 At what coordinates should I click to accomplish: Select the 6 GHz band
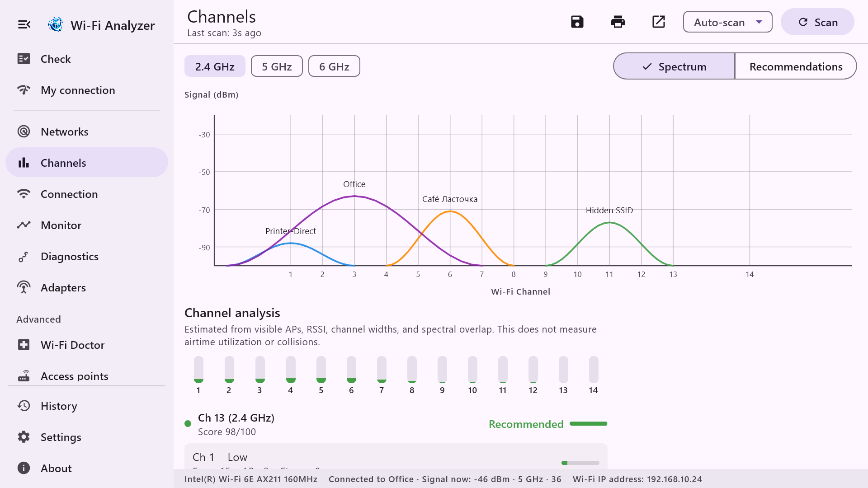click(334, 66)
